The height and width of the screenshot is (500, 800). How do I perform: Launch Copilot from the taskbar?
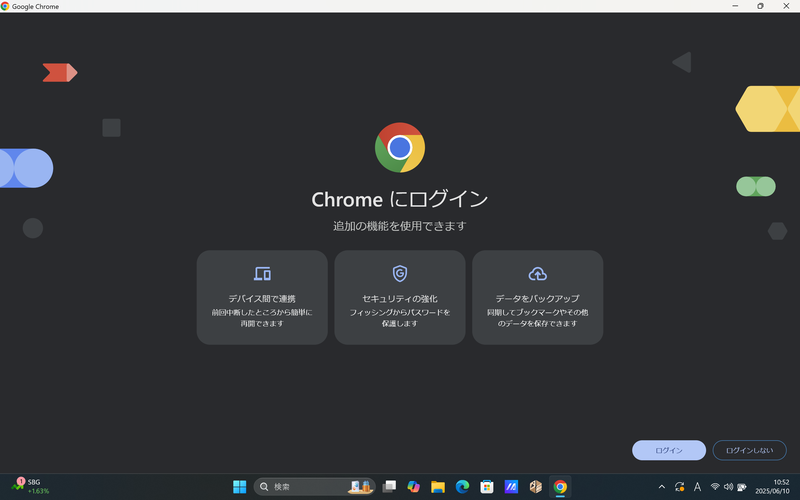413,487
